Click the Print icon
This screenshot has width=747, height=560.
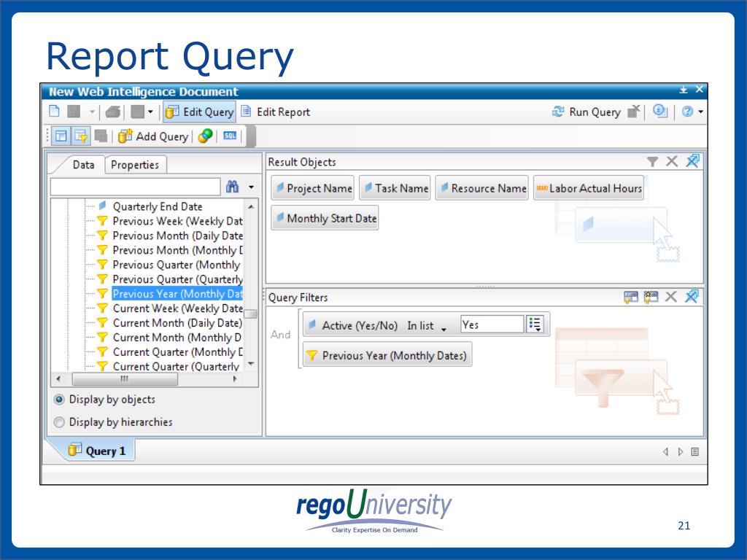pyautogui.click(x=113, y=112)
